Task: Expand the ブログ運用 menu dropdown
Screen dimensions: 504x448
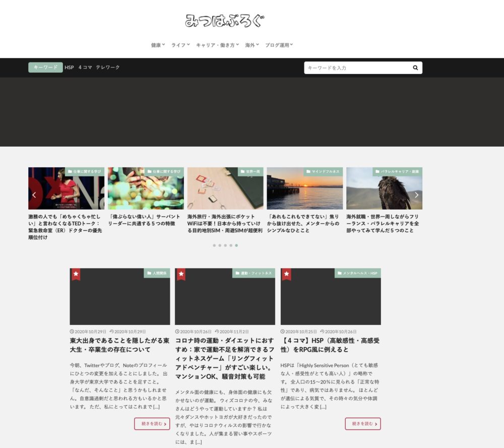Action: click(x=279, y=45)
